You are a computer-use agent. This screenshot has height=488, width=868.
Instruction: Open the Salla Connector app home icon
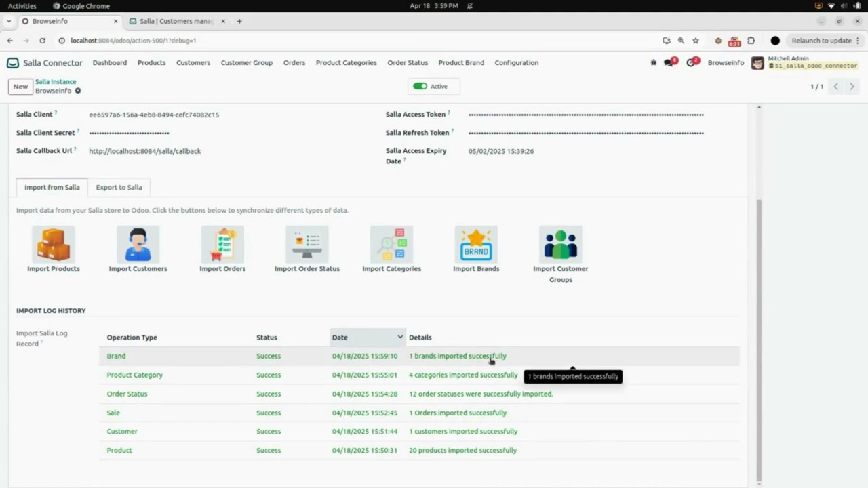pos(13,63)
